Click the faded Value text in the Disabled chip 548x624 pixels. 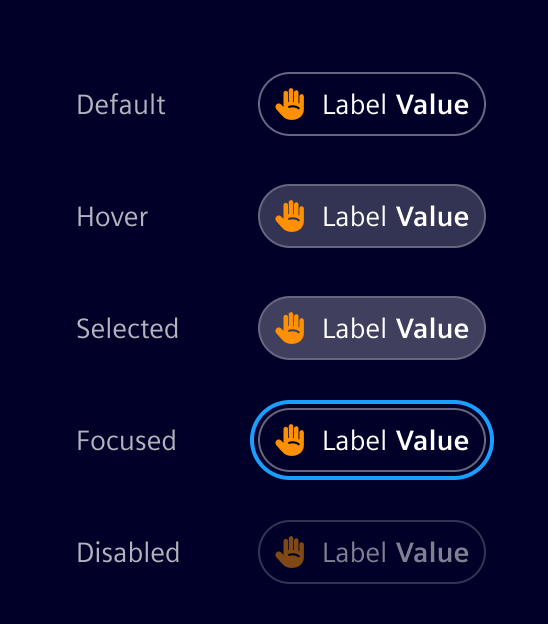tap(433, 553)
